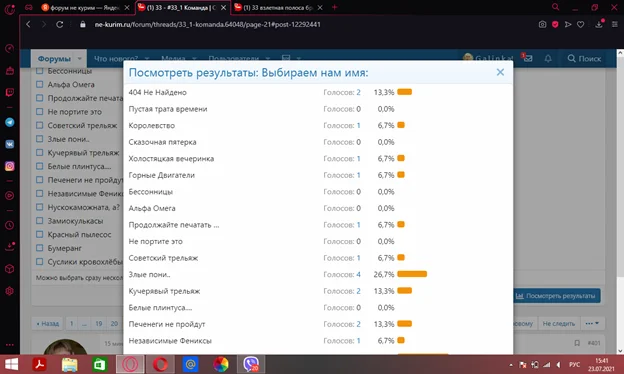Go to pagination page 19

99,323
